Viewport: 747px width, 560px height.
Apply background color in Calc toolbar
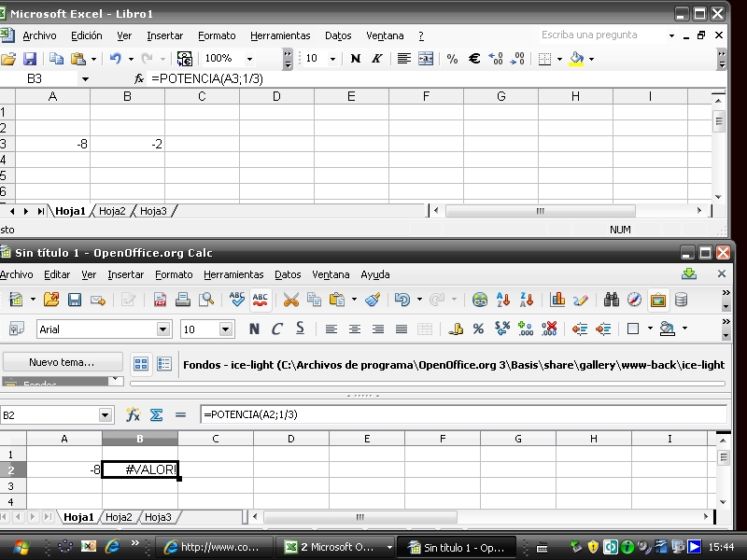pos(667,329)
